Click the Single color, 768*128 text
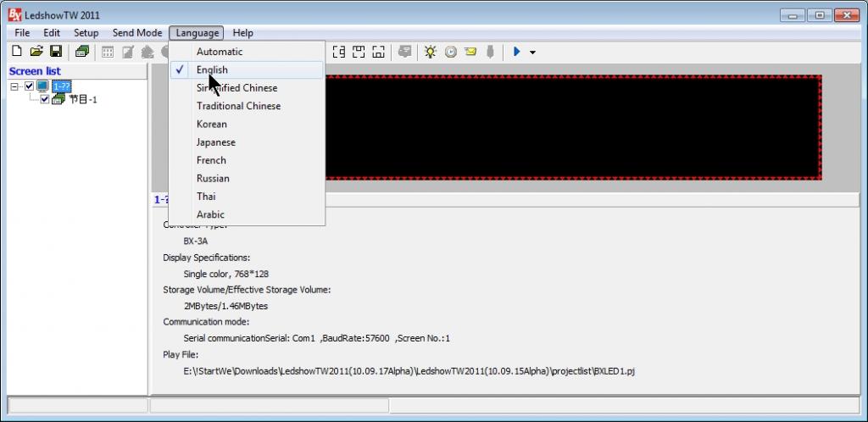Viewport: 868px width, 422px height. (226, 274)
